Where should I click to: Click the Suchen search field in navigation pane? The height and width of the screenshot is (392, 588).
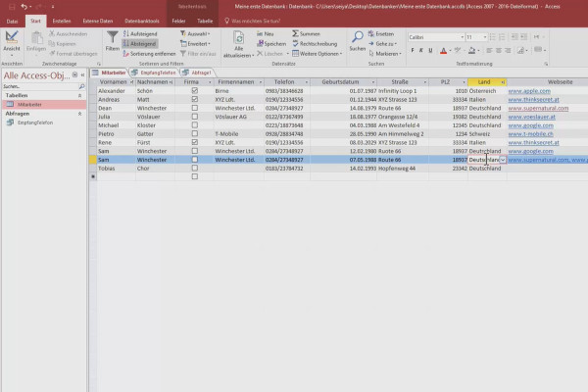click(40, 86)
